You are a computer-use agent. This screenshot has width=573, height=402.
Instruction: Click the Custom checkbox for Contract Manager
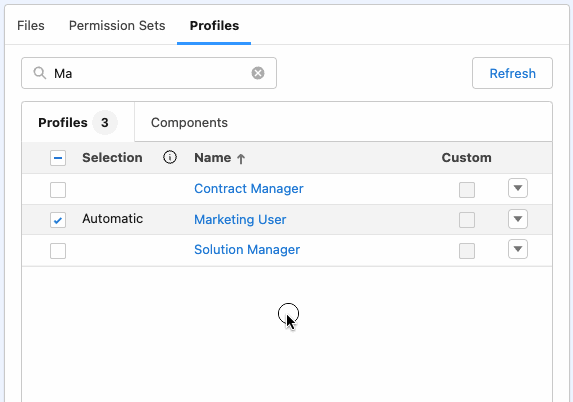pos(467,190)
